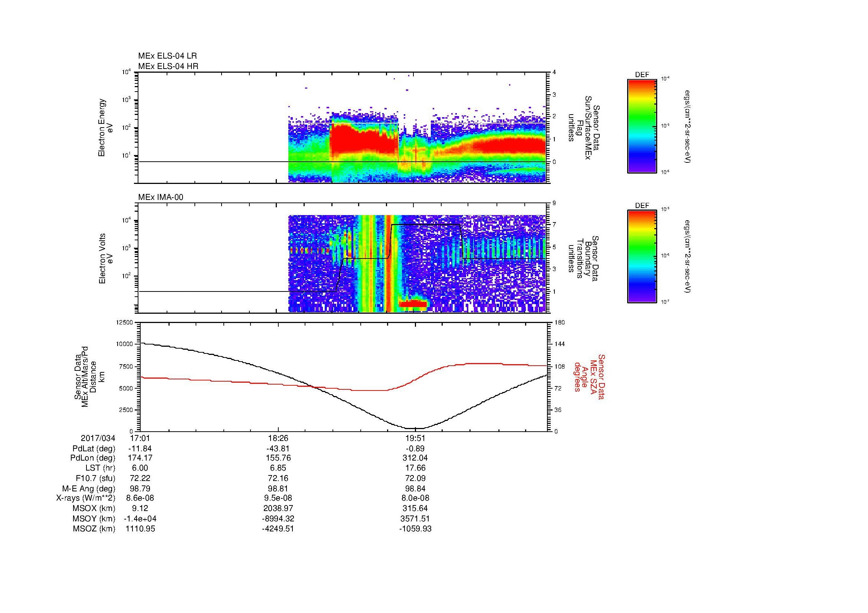Image resolution: width=868 pixels, height=613 pixels.
Task: Click the 'MEx ELS-04 HR' panel title
Action: click(x=168, y=66)
